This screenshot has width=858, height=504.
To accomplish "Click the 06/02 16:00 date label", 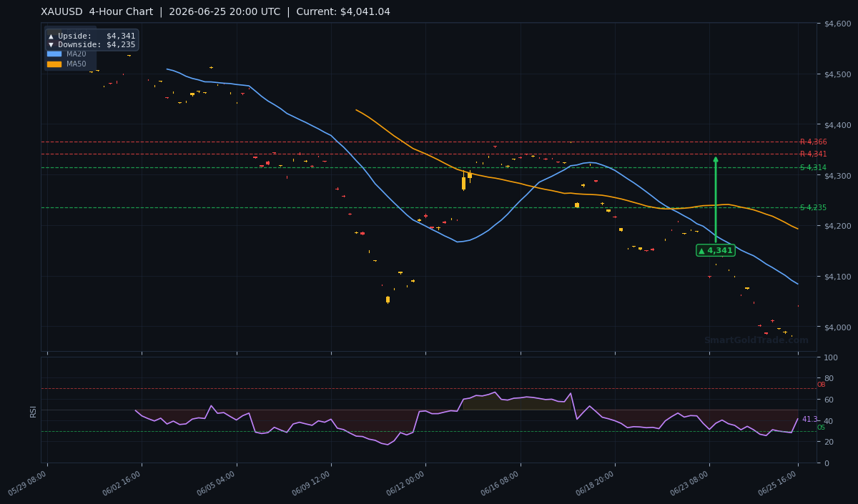I will 123,483.
